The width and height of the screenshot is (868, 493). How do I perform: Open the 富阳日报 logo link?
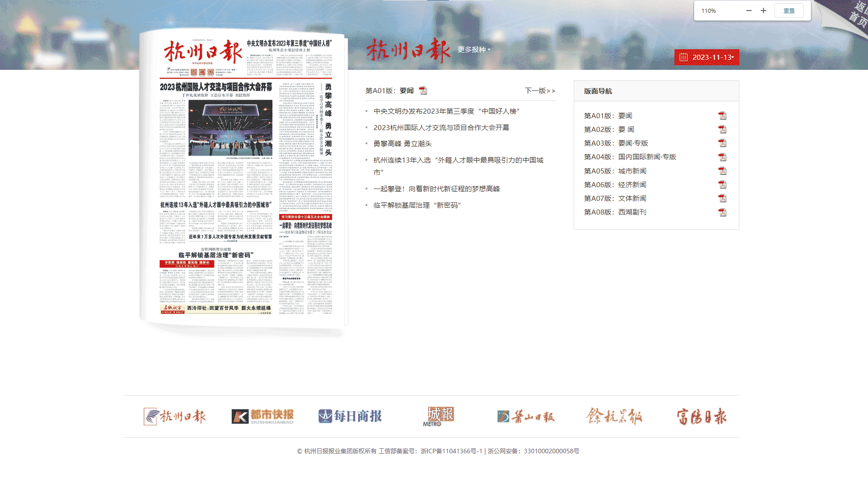701,416
